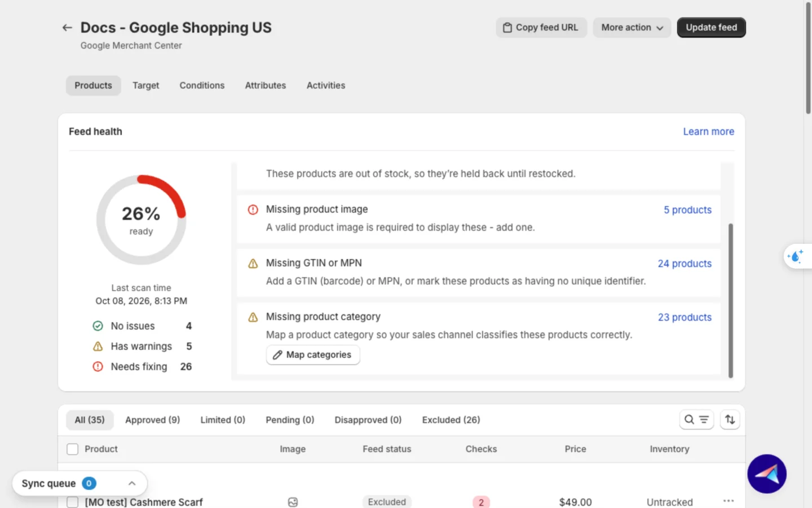Expand the Sync queue panel
Image resolution: width=812 pixels, height=508 pixels.
tap(132, 483)
